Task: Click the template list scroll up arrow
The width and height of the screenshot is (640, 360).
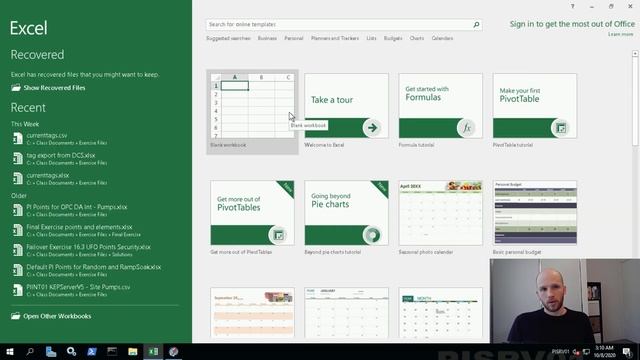Action: tap(635, 53)
